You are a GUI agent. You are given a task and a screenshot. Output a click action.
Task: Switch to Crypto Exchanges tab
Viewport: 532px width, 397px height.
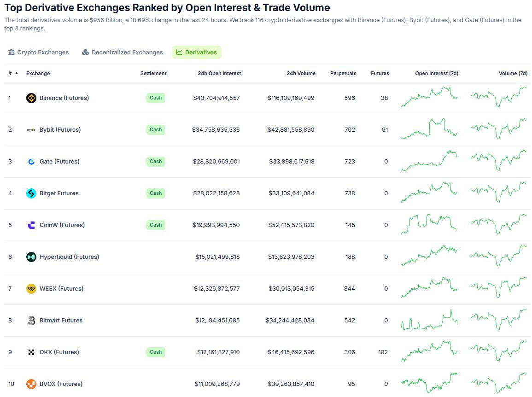tap(38, 53)
